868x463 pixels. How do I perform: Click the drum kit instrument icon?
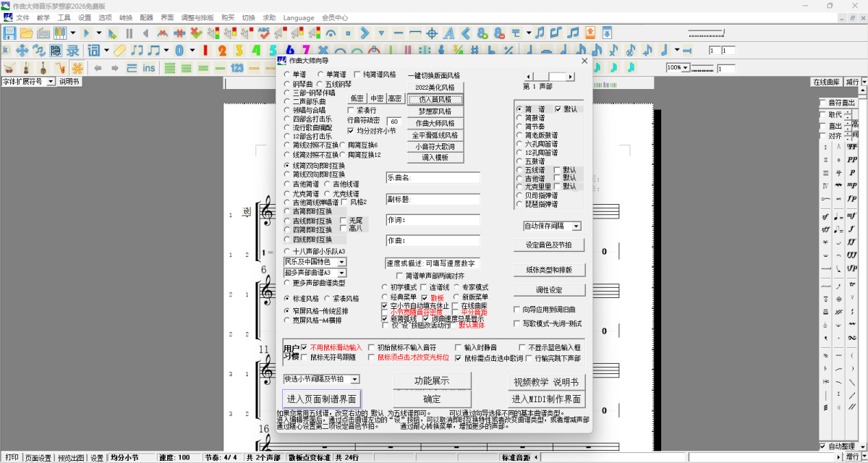[9, 68]
